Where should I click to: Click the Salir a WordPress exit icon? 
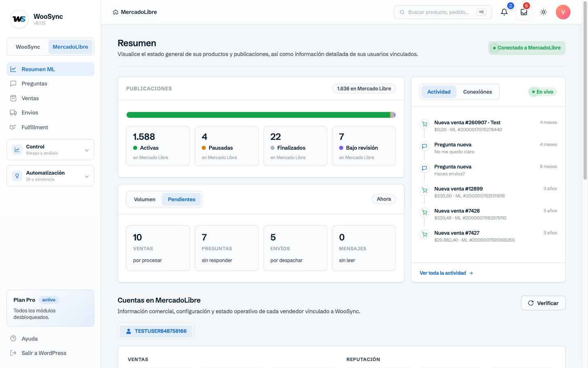click(x=13, y=353)
